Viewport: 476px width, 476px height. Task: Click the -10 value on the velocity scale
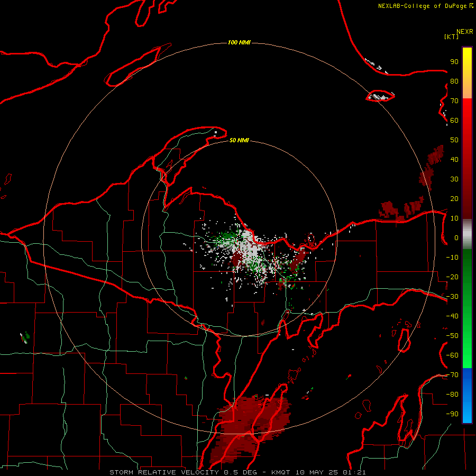452,258
